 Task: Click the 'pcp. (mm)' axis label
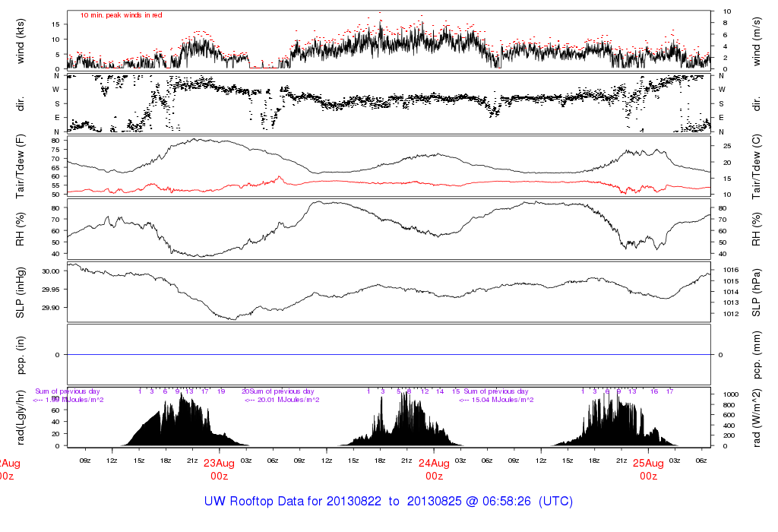click(x=756, y=355)
